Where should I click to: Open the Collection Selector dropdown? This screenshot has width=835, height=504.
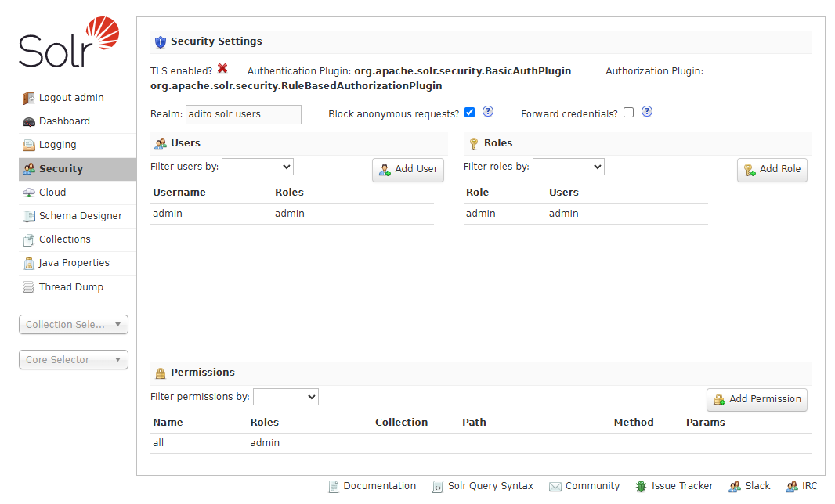point(73,324)
